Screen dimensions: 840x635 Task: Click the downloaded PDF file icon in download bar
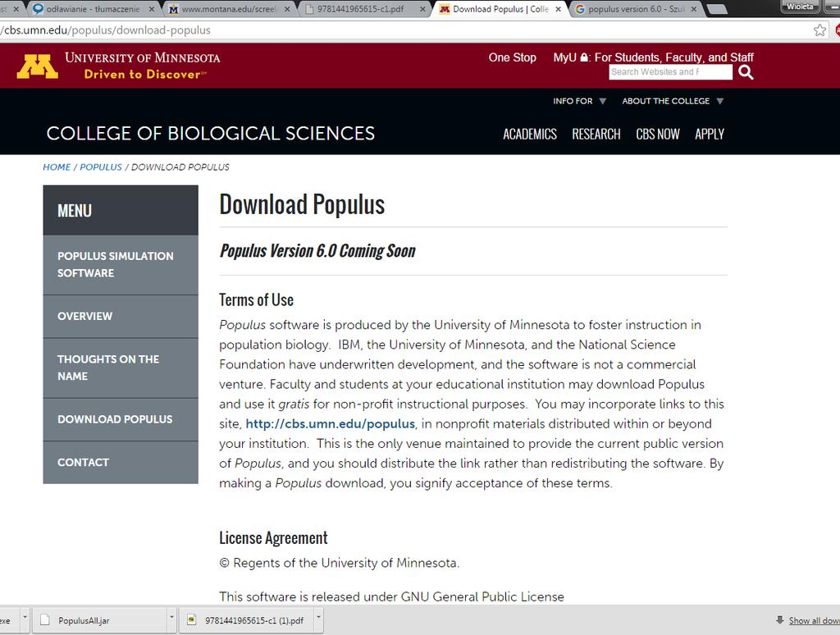pos(191,620)
